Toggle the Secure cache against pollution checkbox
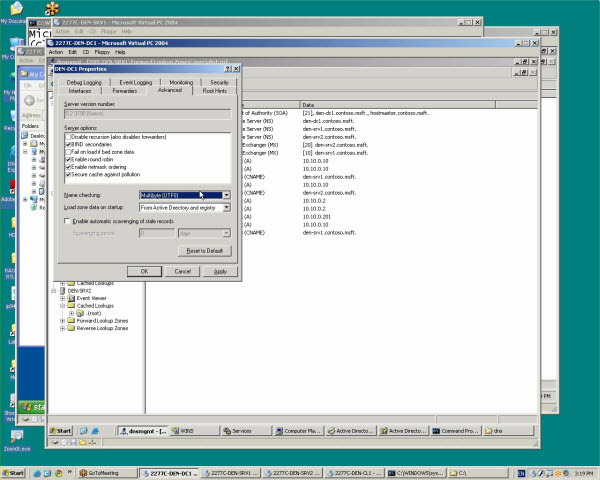Viewport: 600px width, 480px height. [68, 175]
